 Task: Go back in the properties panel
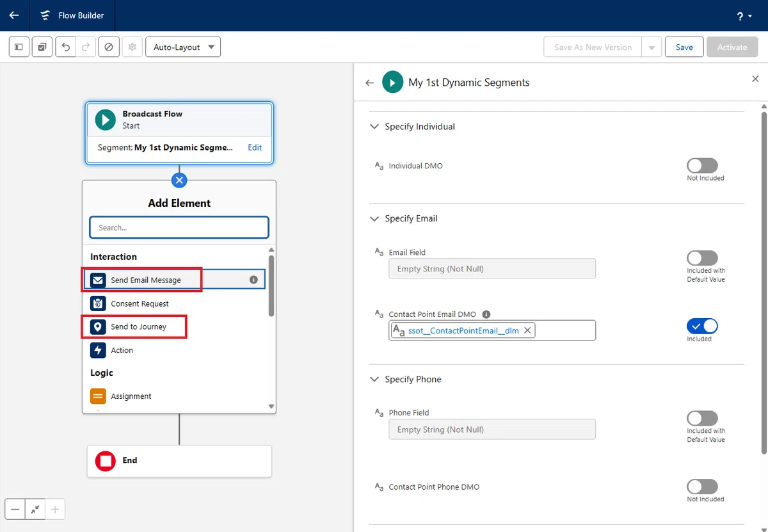(x=369, y=83)
